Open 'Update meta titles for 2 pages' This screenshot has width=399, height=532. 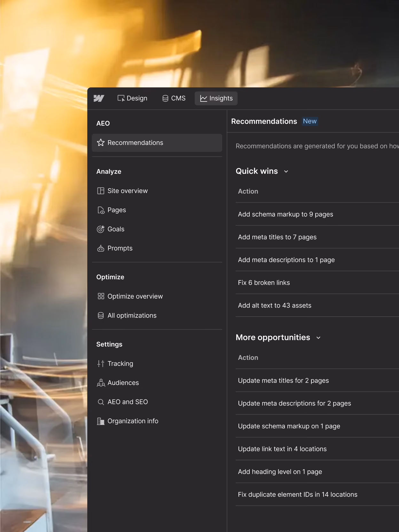[317, 381]
